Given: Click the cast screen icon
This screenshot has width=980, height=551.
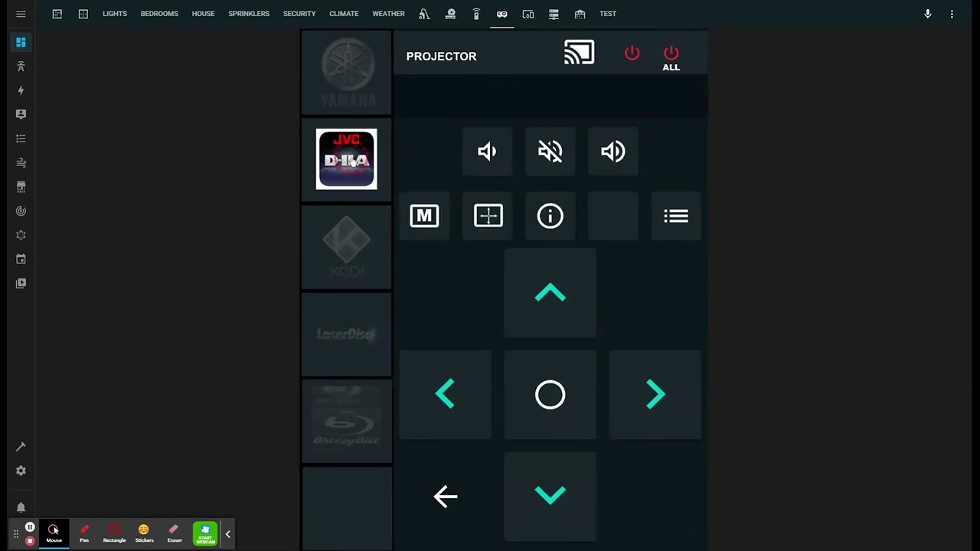Looking at the screenshot, I should (579, 54).
